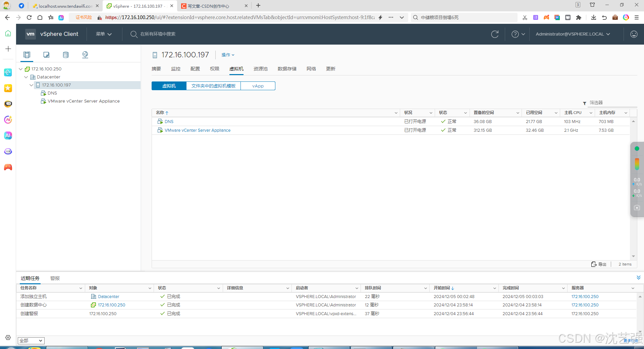644x349 pixels.
Task: Open the browser hamburger menu
Action: click(x=637, y=17)
